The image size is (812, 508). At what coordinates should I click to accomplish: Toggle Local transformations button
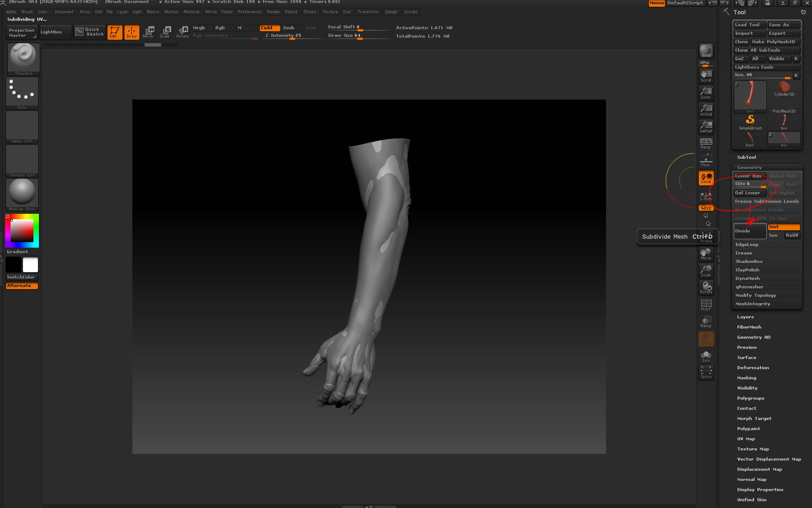tap(706, 178)
